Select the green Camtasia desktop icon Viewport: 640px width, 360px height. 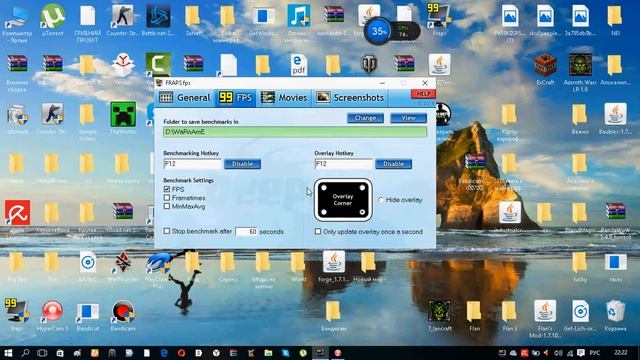158,64
